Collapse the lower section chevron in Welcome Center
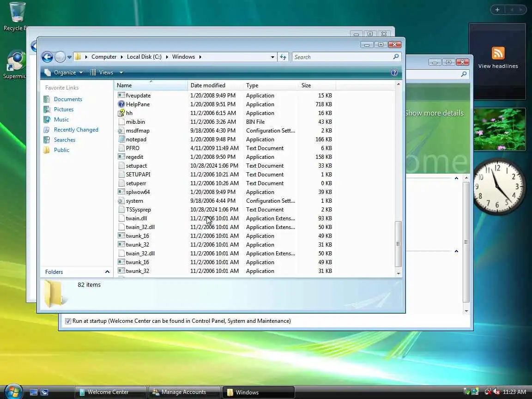Screen dimensions: 532x399 point(456,251)
